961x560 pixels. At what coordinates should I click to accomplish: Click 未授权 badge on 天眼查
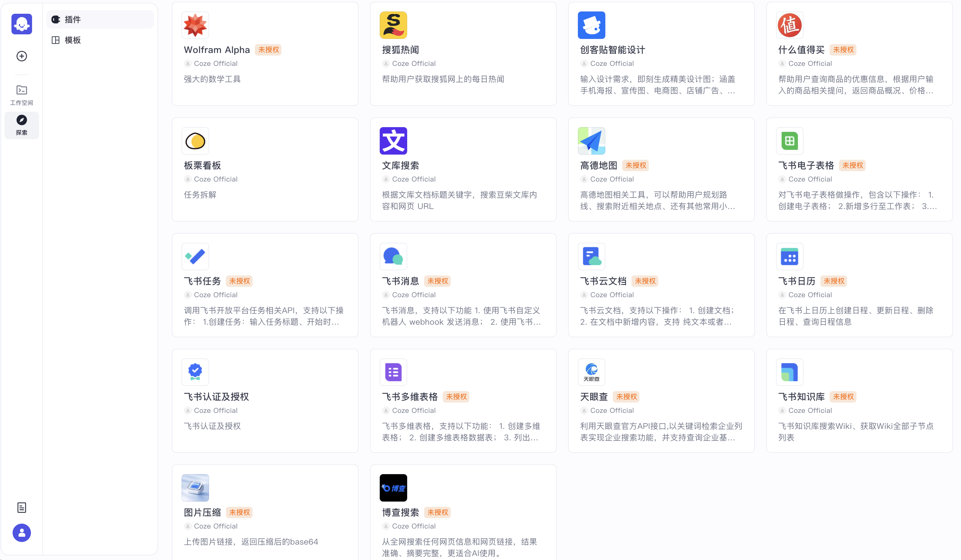[x=626, y=397]
